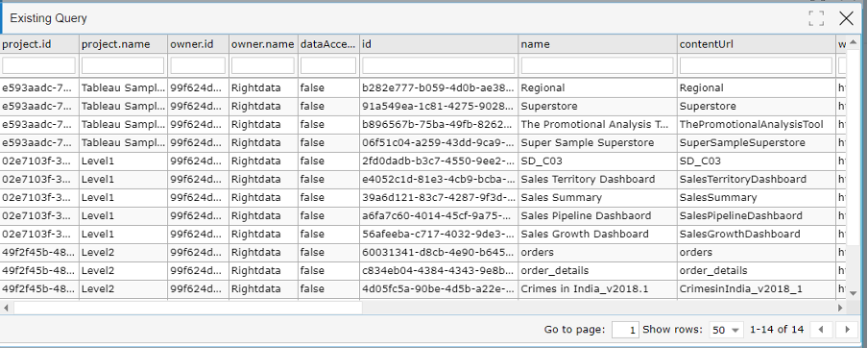Close the Existing Query dialog
This screenshot has width=868, height=348.
pyautogui.click(x=847, y=18)
